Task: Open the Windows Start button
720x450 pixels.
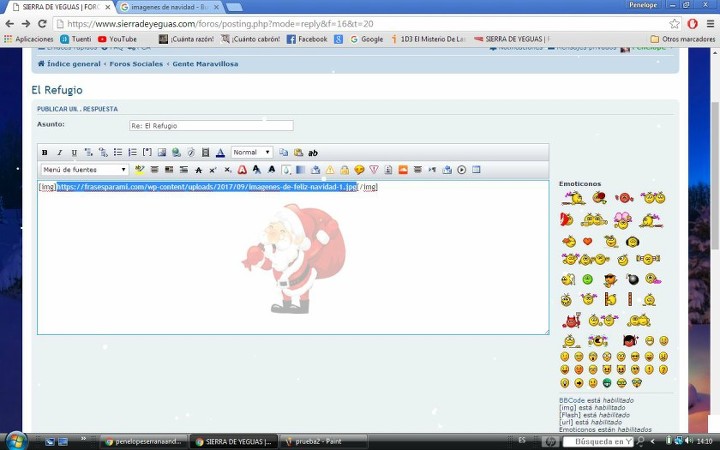Action: [17, 441]
